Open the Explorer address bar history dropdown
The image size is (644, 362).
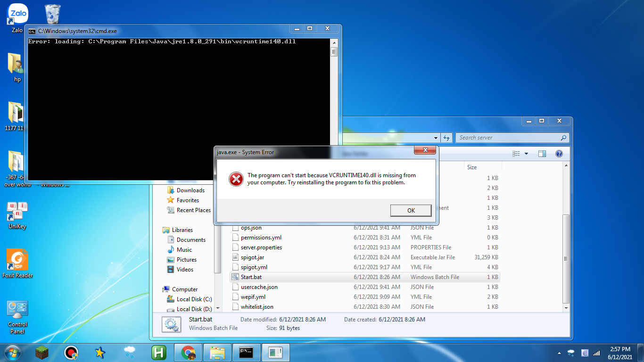pos(436,138)
